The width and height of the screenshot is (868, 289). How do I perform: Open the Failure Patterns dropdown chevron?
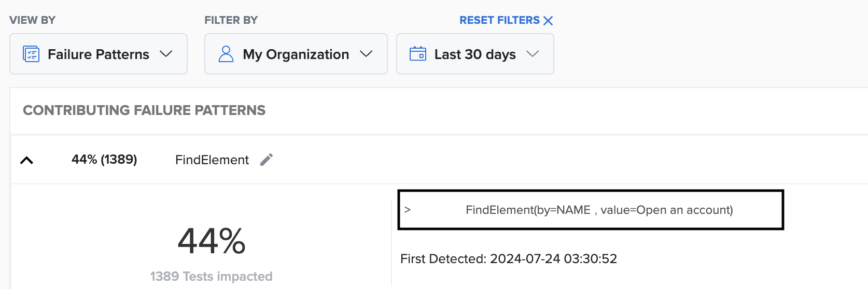(x=166, y=54)
